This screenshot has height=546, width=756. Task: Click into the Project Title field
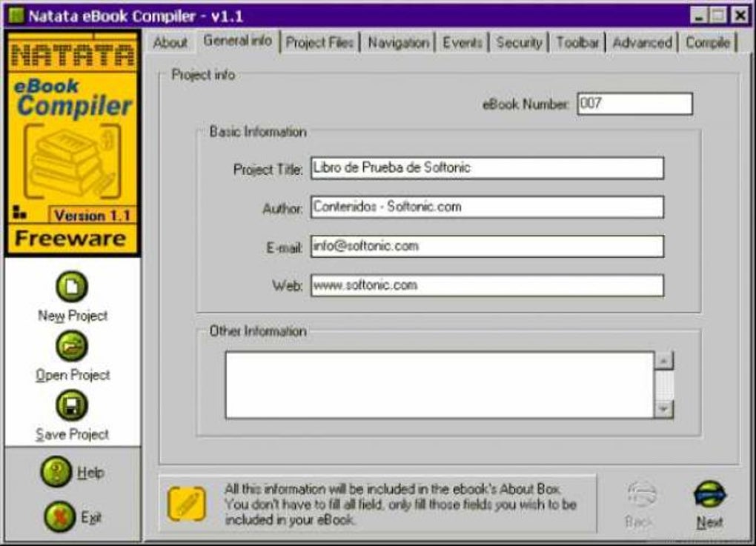click(487, 168)
